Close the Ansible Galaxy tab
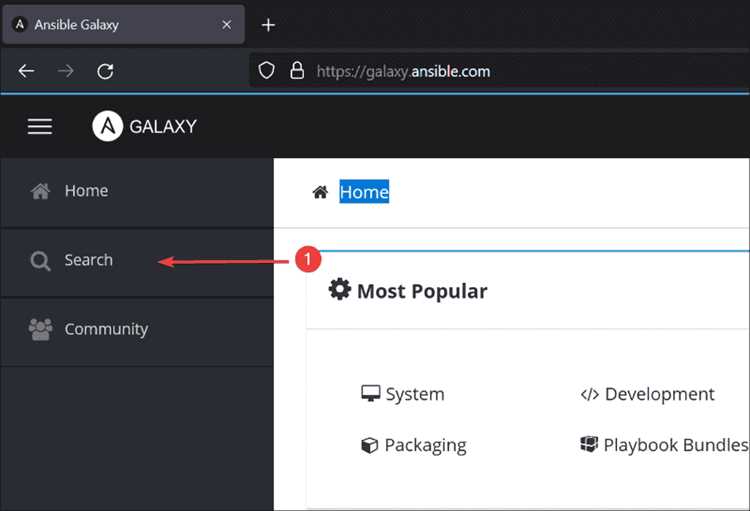This screenshot has height=511, width=750. click(x=227, y=24)
